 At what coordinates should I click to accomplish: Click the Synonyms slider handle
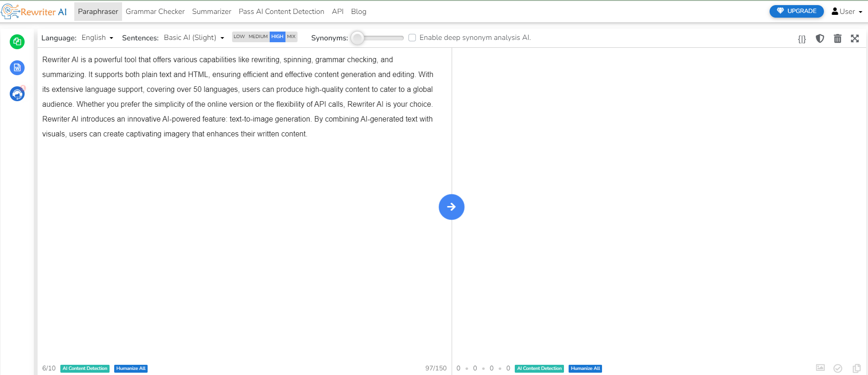point(357,38)
